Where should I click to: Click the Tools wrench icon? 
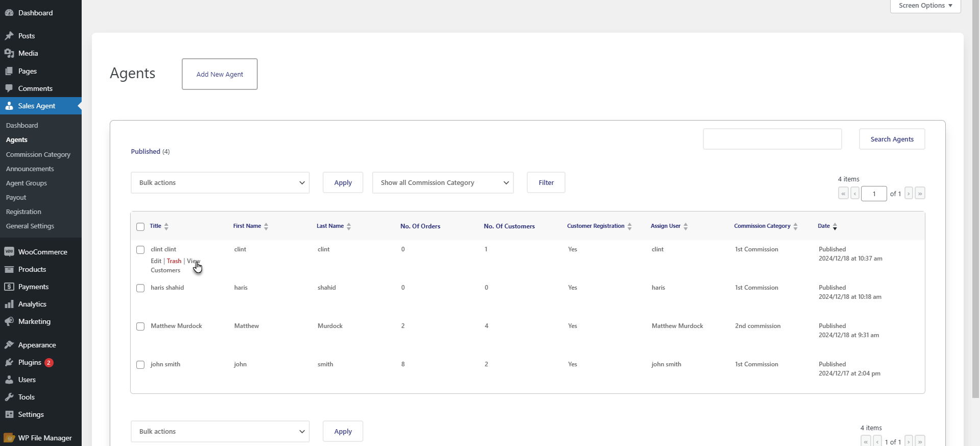click(9, 397)
